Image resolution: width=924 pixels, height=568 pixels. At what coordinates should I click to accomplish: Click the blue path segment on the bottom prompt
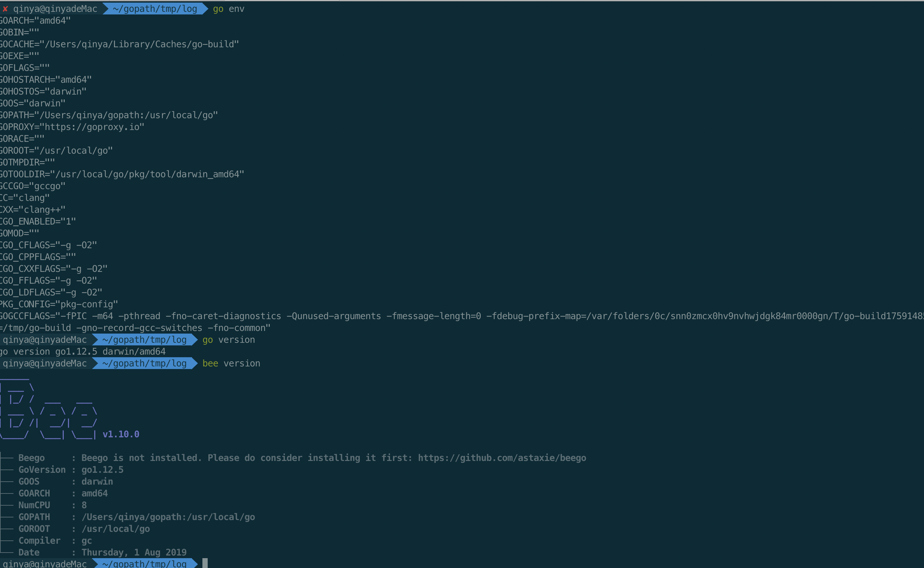tap(144, 563)
